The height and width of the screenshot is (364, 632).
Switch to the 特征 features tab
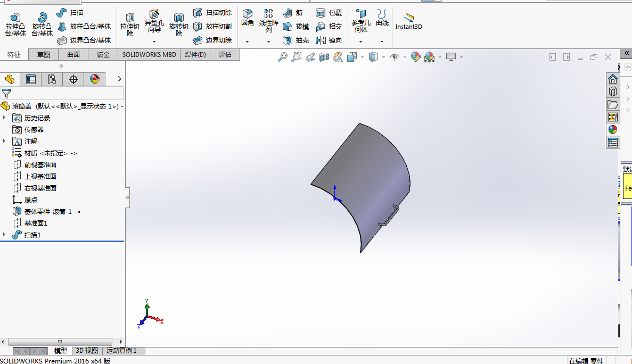(x=14, y=55)
